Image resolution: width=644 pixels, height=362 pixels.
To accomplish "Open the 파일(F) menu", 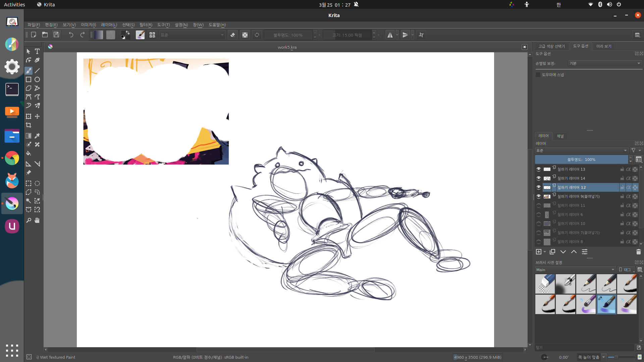I will (x=34, y=25).
